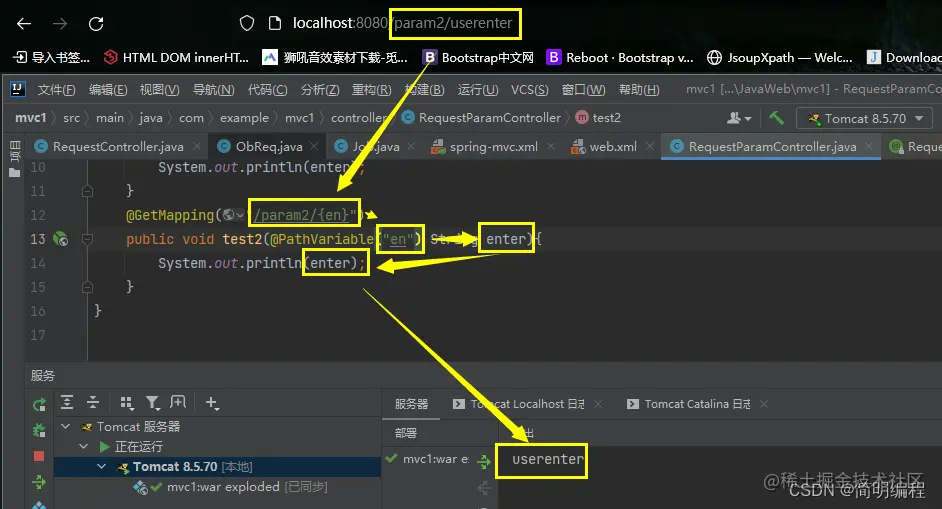Open the Tomcat 8.5.70 run configuration dropdown
This screenshot has width=942, height=509.
[x=865, y=118]
